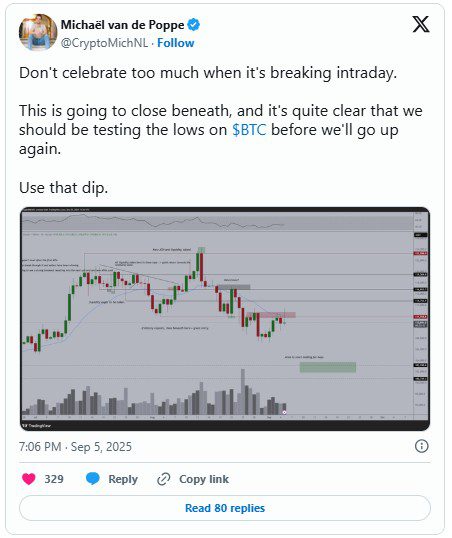452x538 pixels.
Task: Open the @CryptoMichNL handle
Action: click(x=104, y=43)
